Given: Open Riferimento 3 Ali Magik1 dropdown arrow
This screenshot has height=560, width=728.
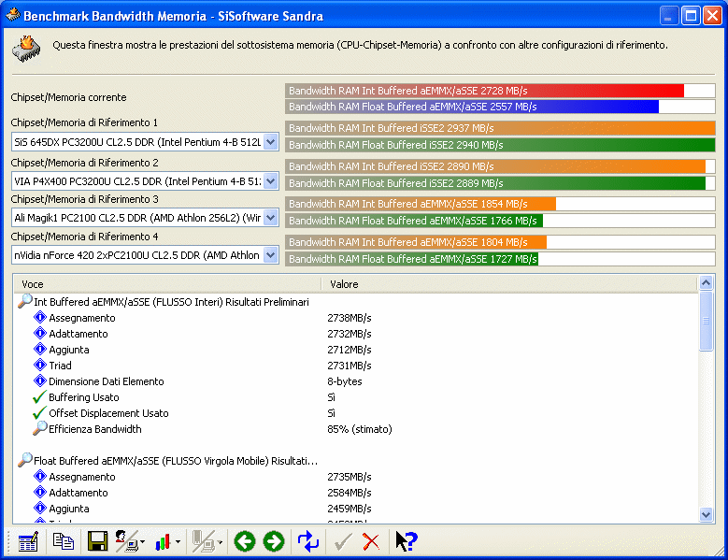Looking at the screenshot, I should pyautogui.click(x=271, y=217).
